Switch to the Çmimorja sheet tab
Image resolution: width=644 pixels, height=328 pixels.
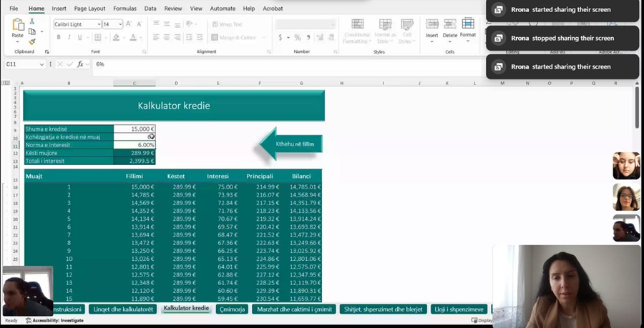click(233, 309)
